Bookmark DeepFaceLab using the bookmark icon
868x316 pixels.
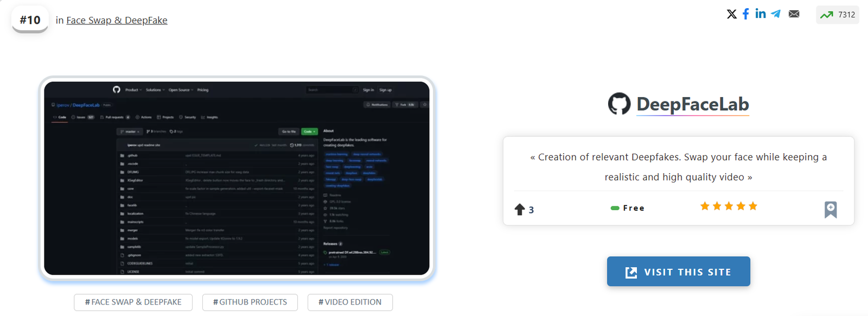point(830,210)
